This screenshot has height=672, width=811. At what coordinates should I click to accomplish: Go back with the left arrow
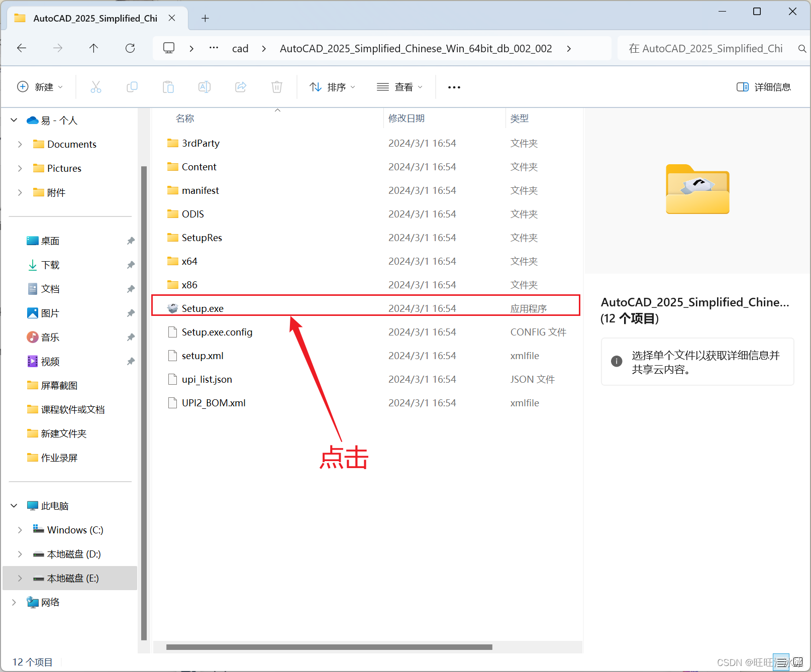(x=22, y=48)
